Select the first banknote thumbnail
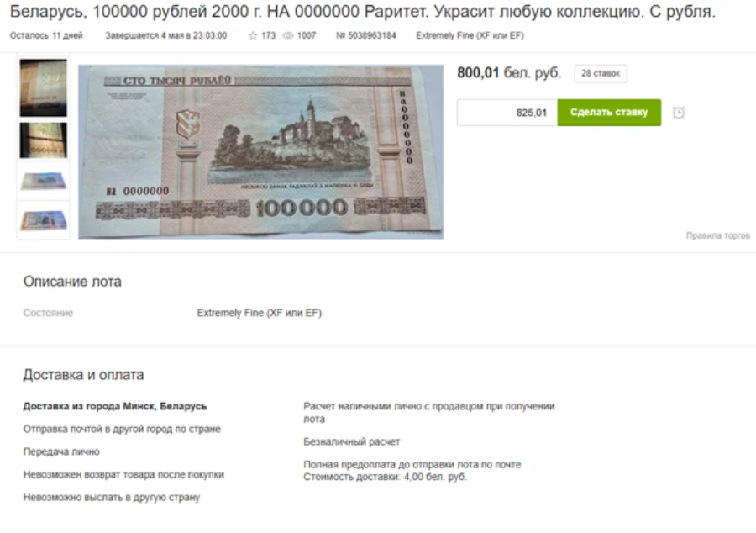The height and width of the screenshot is (533, 756). 44,87
